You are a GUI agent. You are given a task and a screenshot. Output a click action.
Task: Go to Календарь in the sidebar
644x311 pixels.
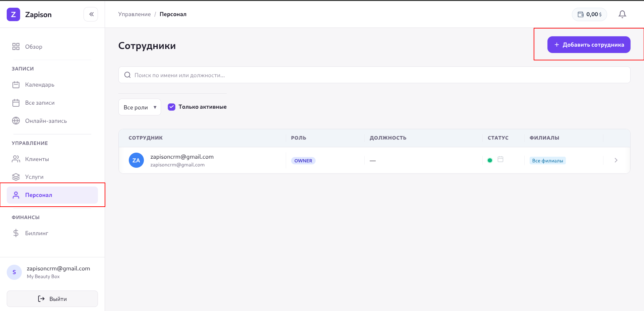[x=40, y=85]
